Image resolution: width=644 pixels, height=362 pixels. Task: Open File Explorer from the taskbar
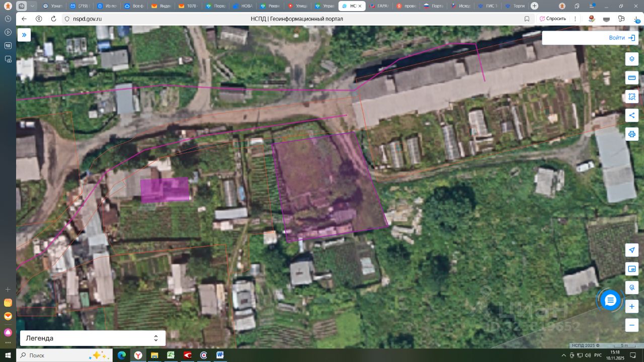point(154,355)
